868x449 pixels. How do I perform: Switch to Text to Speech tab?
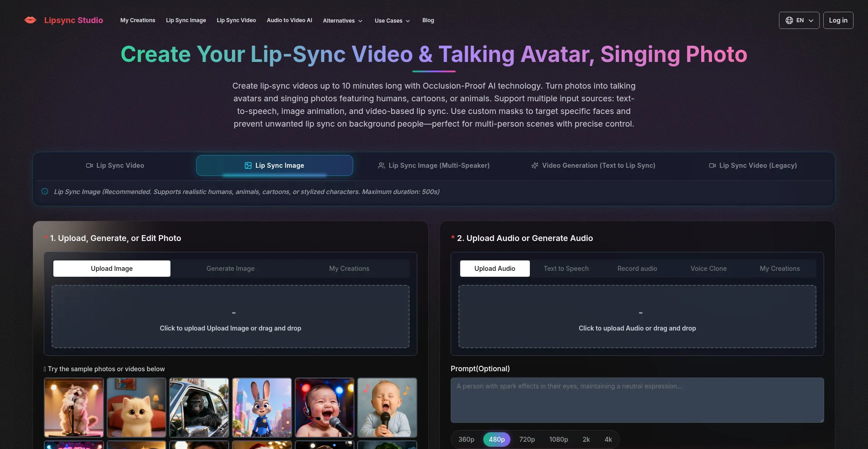(x=566, y=269)
